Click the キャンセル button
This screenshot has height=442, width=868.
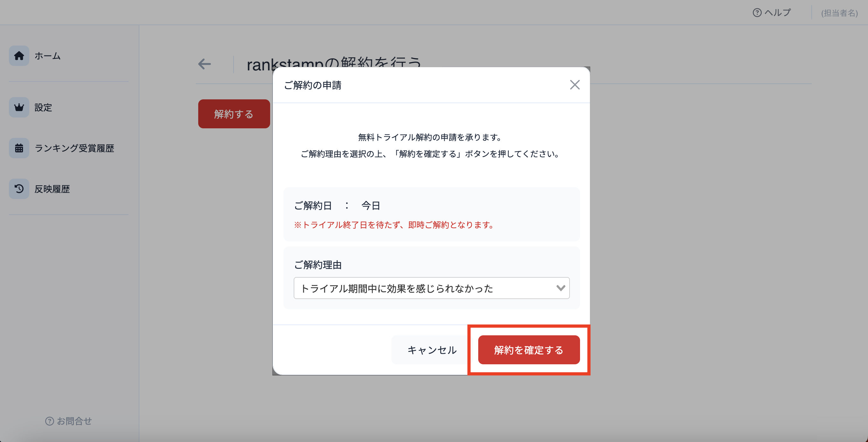coord(432,350)
